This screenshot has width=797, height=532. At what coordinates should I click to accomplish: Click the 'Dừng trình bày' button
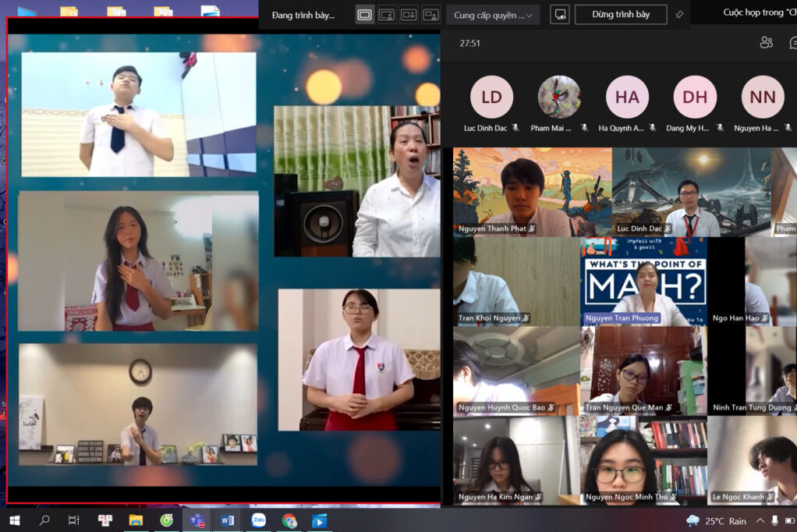pyautogui.click(x=621, y=15)
